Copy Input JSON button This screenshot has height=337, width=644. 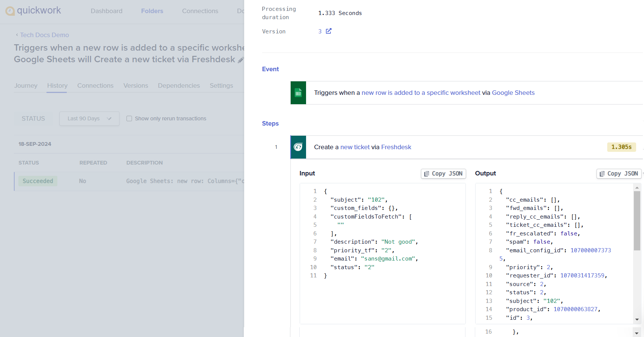(x=443, y=174)
